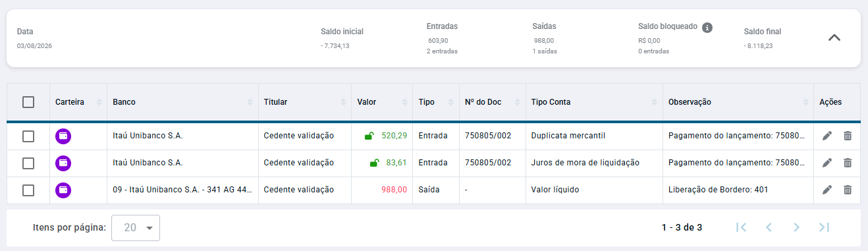Image resolution: width=868 pixels, height=251 pixels.
Task: Check the box for the 520,29 row
Action: coord(28,136)
